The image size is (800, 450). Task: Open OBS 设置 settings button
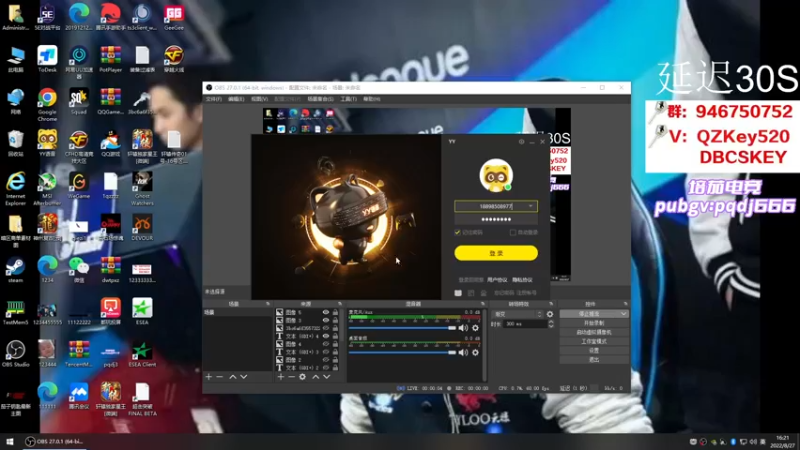(594, 351)
